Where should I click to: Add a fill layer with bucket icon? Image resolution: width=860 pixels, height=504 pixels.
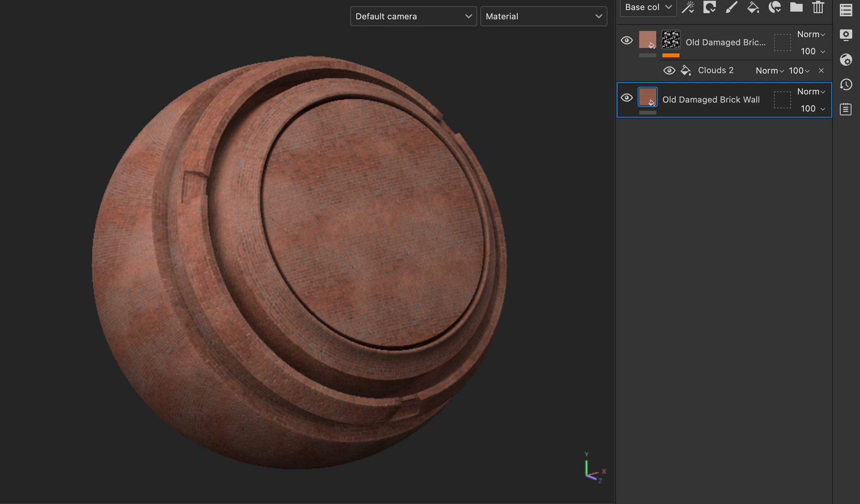click(753, 7)
